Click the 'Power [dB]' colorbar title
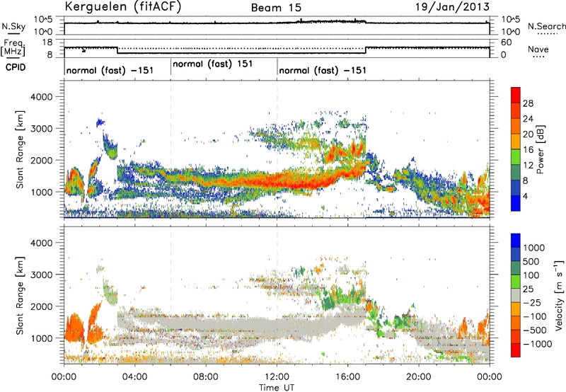 point(540,149)
